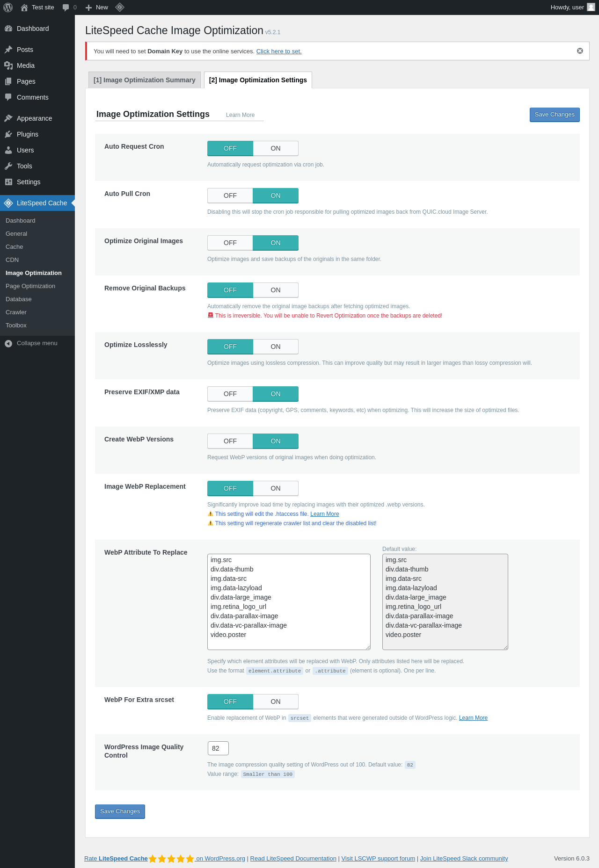This screenshot has height=868, width=599.
Task: Click the Rate LiteSpeed Cache stars link
Action: click(165, 859)
